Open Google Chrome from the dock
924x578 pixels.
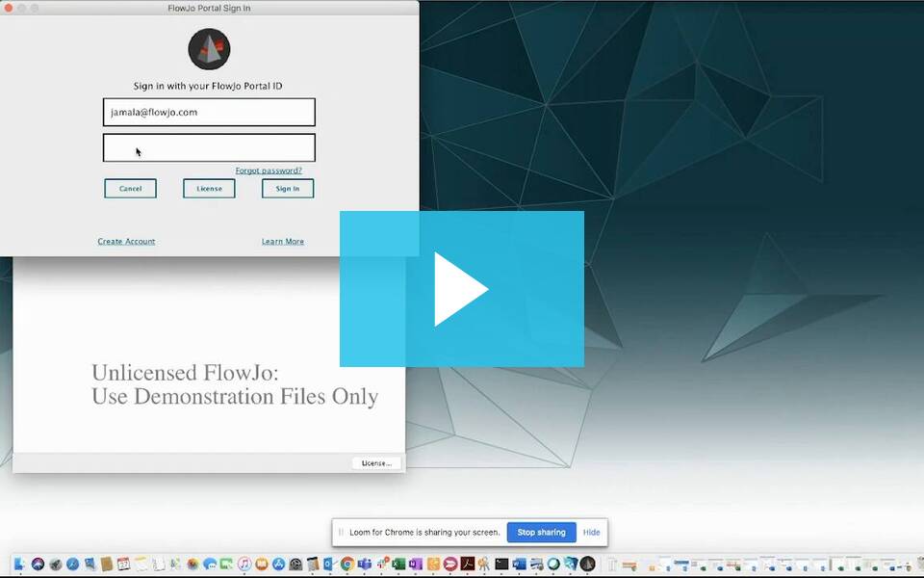pyautogui.click(x=346, y=564)
